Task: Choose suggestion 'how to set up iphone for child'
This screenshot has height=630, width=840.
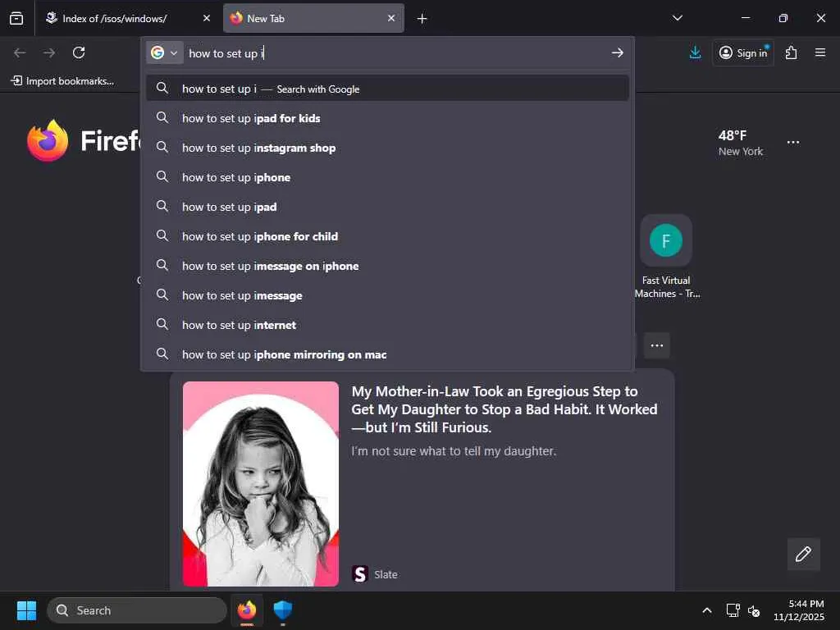Action: click(387, 235)
